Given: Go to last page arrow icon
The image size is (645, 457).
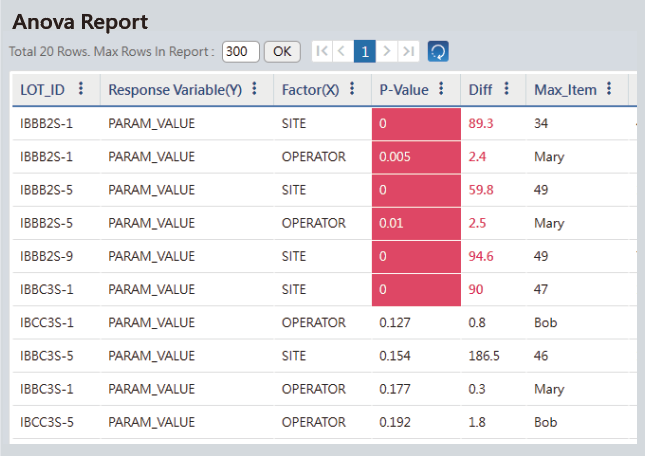Looking at the screenshot, I should pos(408,51).
